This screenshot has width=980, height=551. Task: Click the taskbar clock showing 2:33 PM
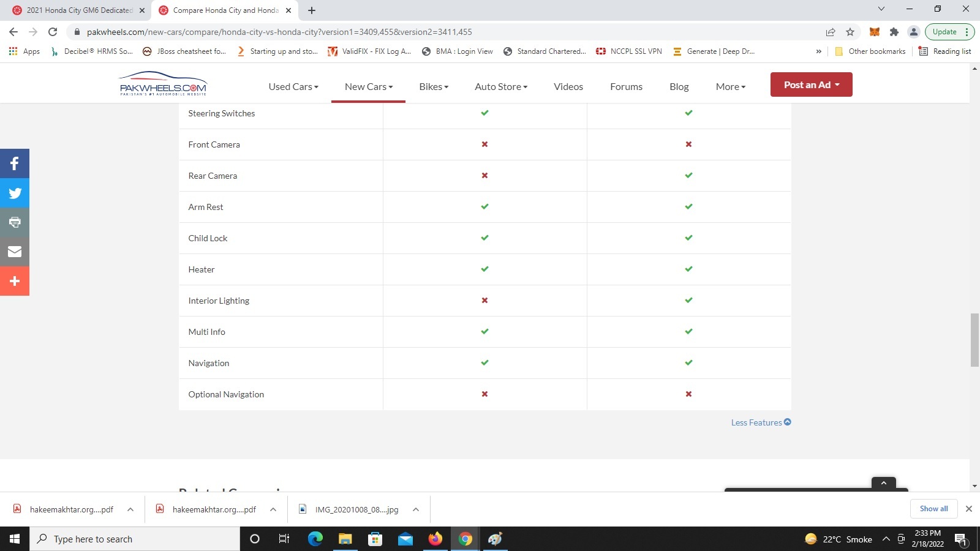pyautogui.click(x=927, y=539)
